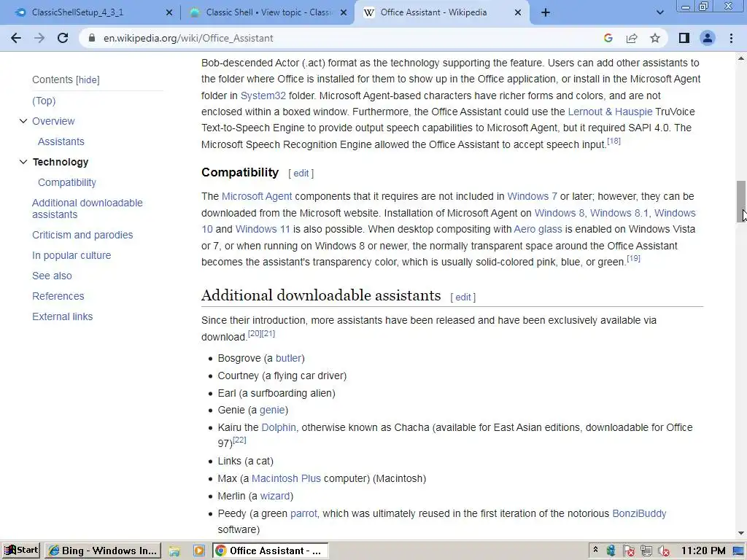Click the page vertical scrollbar thumb
Screen dimensions: 747x560
click(741, 201)
